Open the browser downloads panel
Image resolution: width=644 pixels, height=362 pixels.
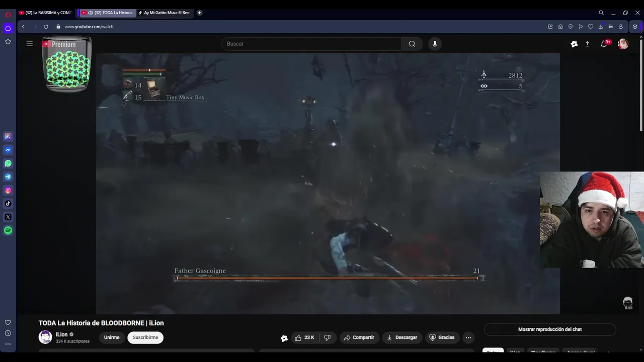[x=601, y=27]
